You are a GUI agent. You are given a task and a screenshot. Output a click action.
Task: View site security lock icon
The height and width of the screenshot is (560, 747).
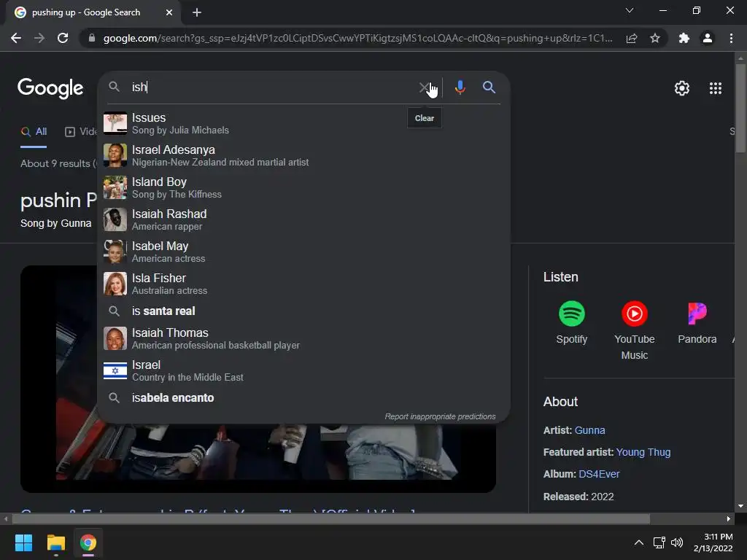click(x=92, y=38)
